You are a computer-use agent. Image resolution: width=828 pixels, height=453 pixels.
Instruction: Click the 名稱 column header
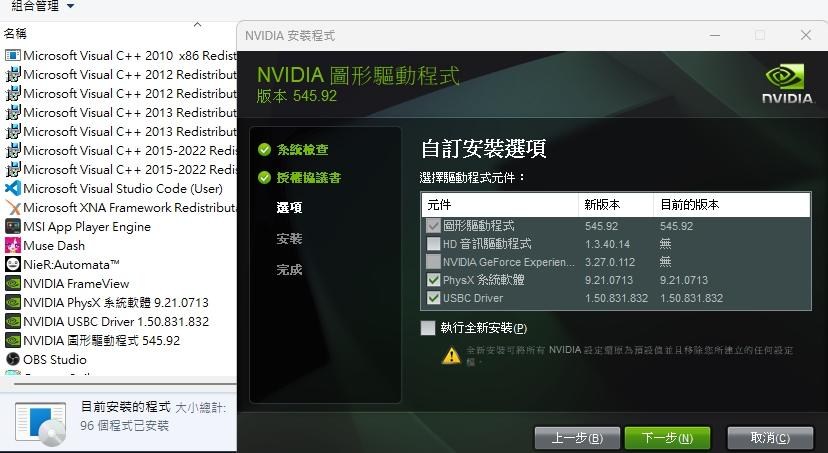point(15,34)
